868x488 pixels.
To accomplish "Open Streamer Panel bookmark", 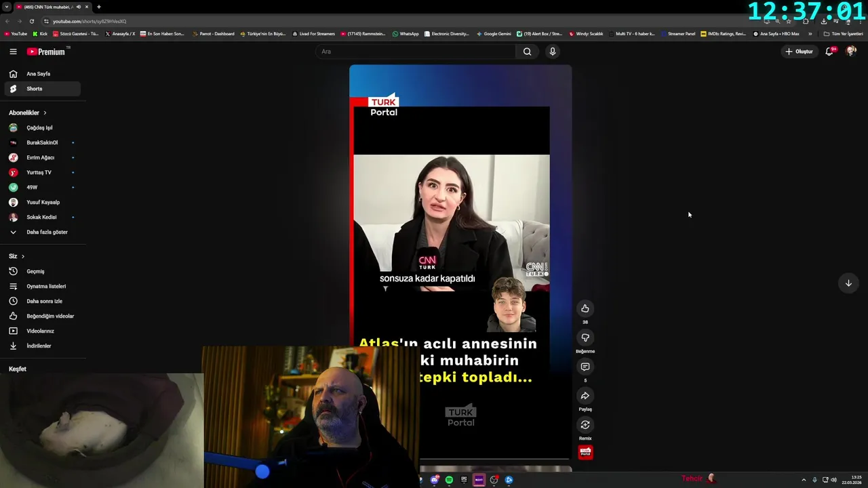I will coord(678,34).
